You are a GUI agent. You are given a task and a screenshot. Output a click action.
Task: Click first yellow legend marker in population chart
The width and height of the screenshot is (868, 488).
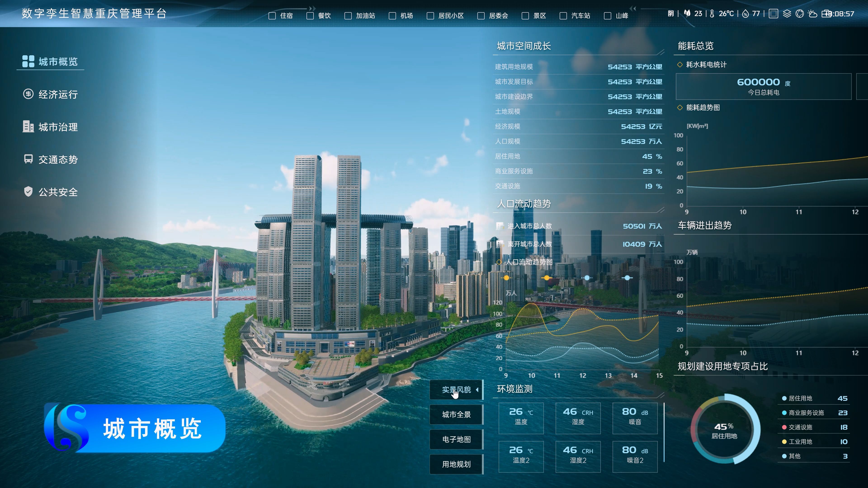tap(506, 278)
